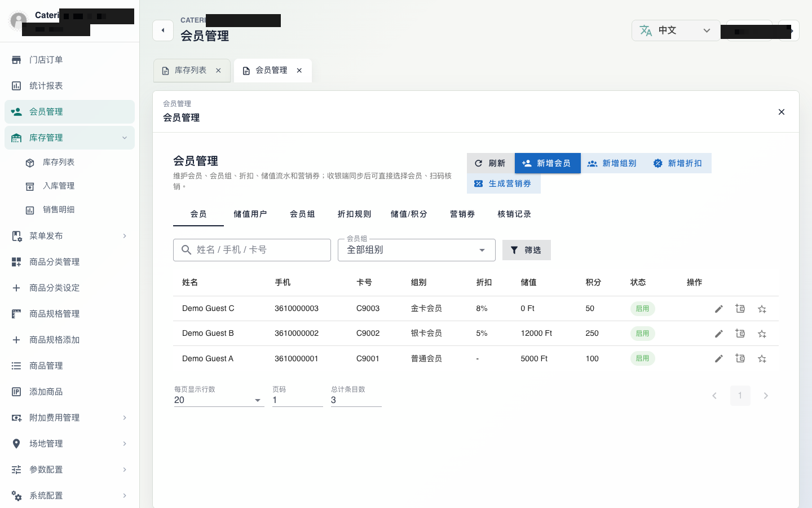Click the top-up icon for Demo Guest B

(740, 334)
